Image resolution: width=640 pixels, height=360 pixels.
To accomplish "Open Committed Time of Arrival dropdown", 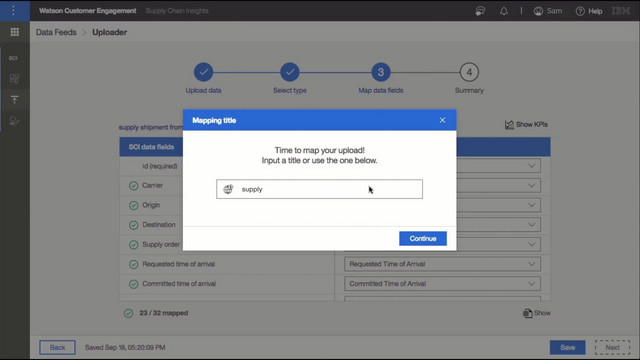I will 442,284.
